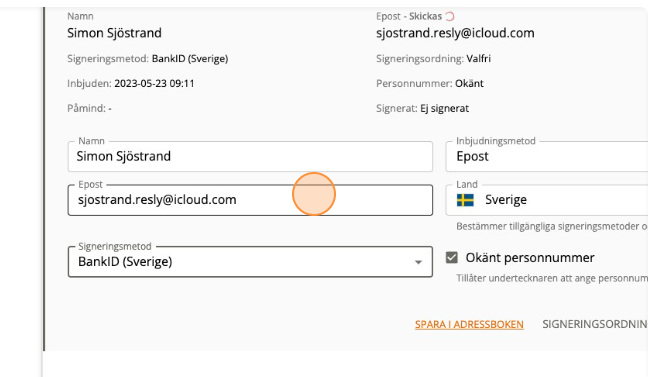Click the Påmind value line

pyautogui.click(x=89, y=109)
